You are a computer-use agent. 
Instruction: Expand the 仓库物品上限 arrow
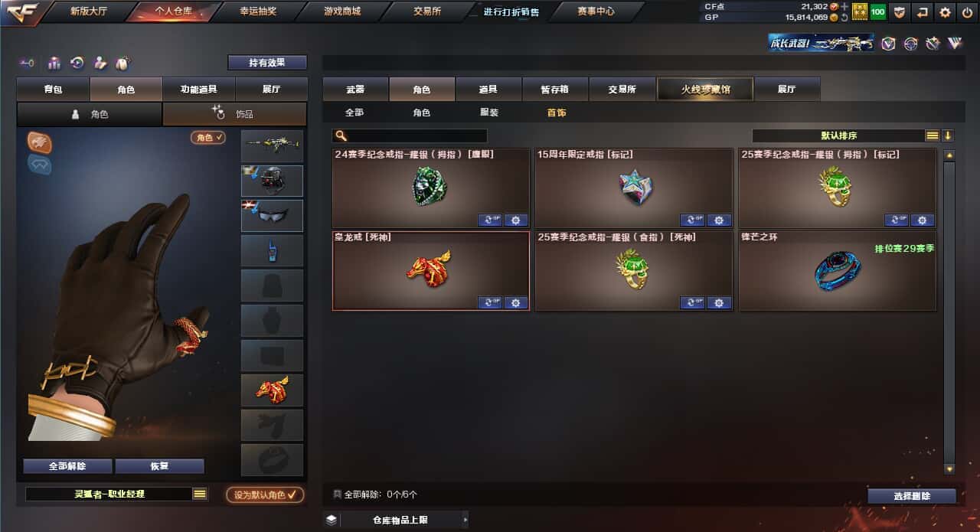pos(465,521)
